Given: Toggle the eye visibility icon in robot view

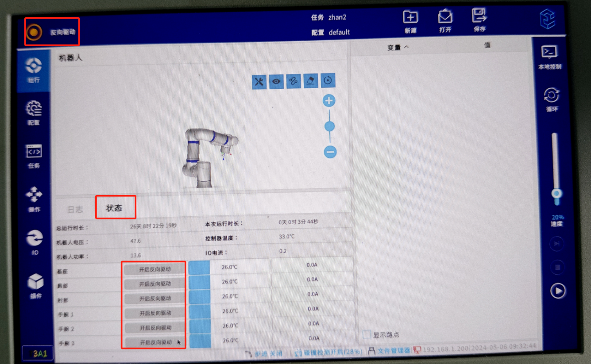Looking at the screenshot, I should pos(276,81).
